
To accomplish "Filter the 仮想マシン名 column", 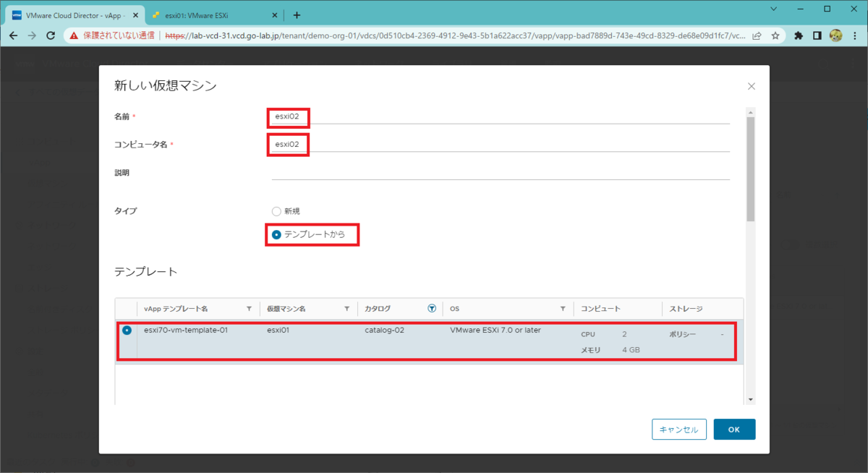I will [346, 309].
